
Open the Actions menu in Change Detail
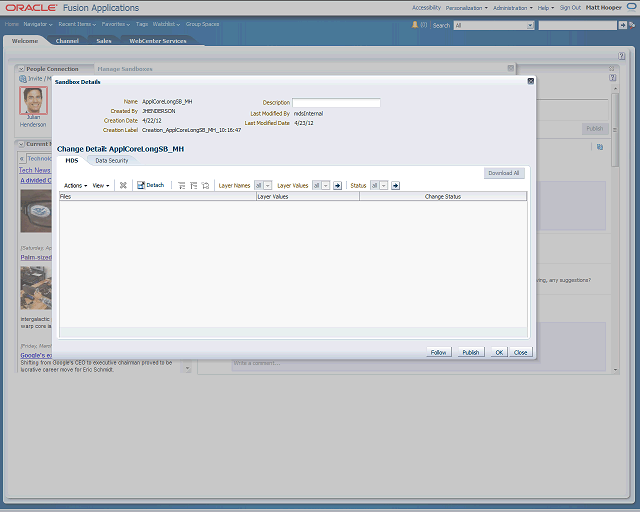click(76, 186)
